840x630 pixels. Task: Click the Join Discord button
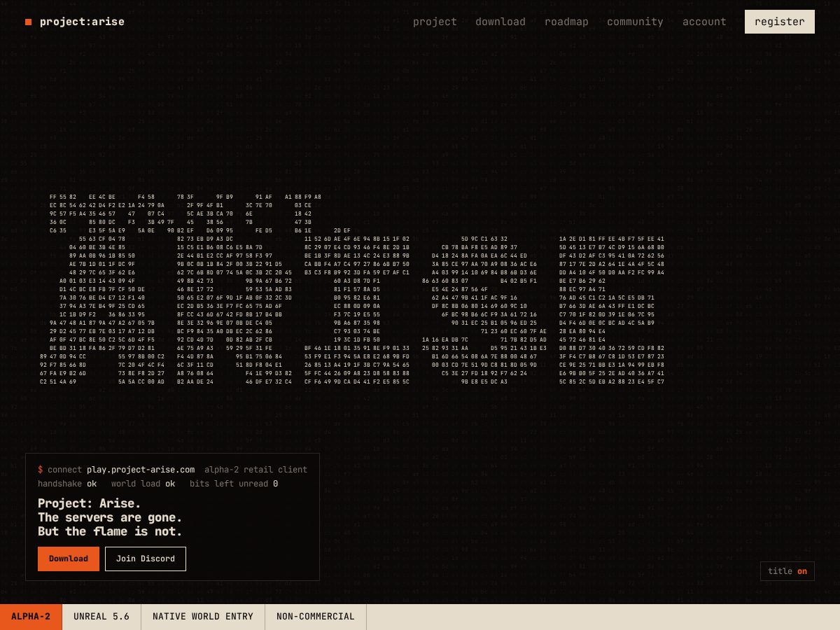tap(146, 559)
